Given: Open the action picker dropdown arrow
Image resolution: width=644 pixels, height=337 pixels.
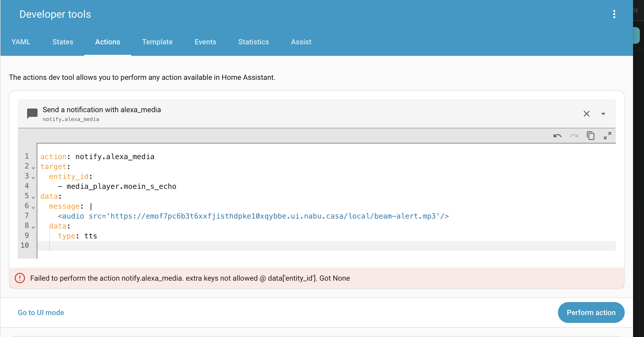Looking at the screenshot, I should 603,114.
